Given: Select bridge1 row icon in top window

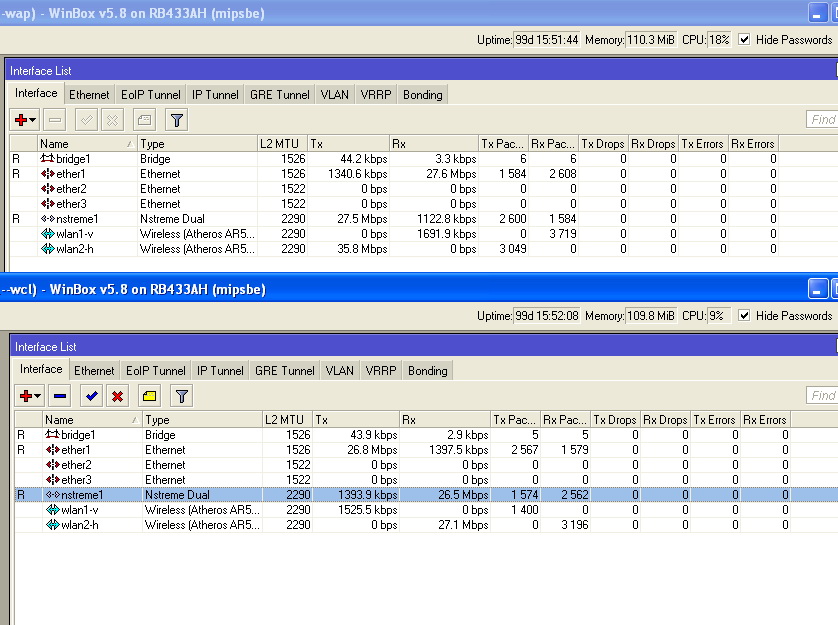Looking at the screenshot, I should pos(48,158).
